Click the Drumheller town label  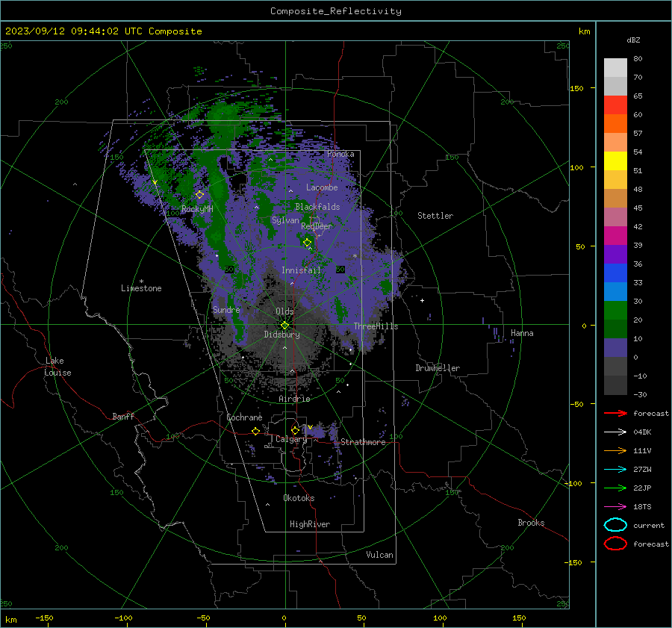click(438, 368)
